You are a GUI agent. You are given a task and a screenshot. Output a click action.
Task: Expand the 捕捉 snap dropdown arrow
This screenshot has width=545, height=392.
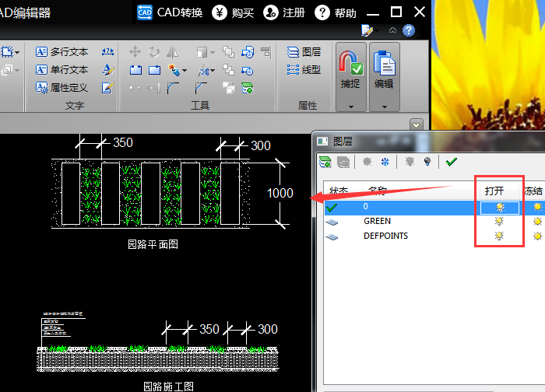[x=350, y=106]
